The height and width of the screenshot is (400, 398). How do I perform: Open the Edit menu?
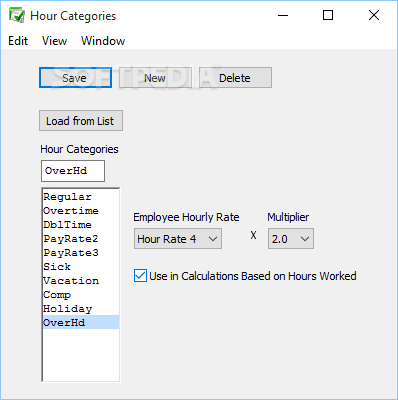click(x=18, y=41)
